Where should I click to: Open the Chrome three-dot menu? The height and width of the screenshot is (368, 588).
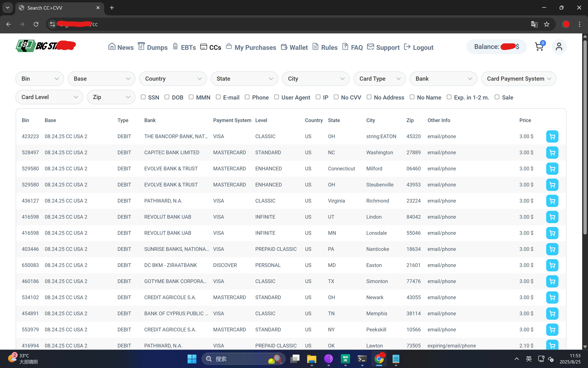[579, 24]
